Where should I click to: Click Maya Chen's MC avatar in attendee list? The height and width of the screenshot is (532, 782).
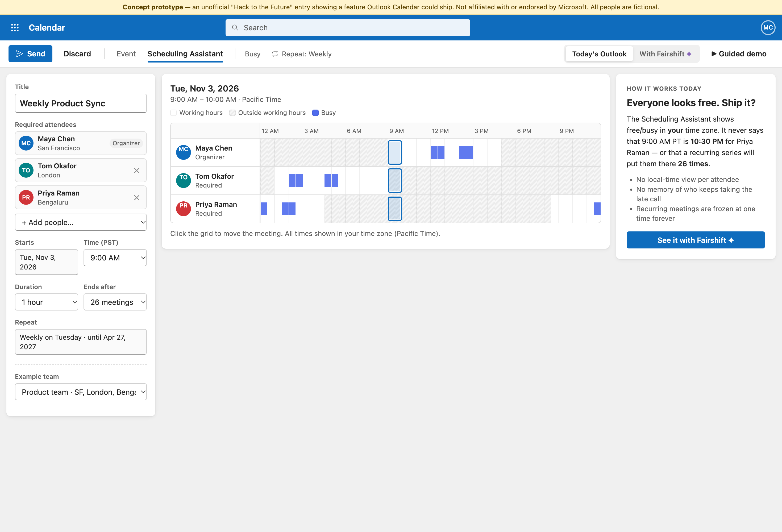tap(26, 143)
